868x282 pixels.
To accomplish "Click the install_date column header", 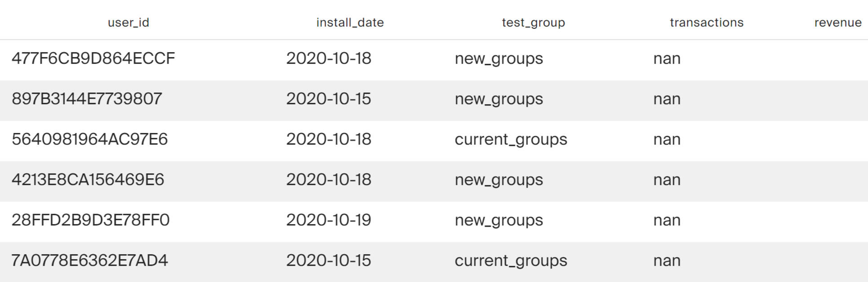I will tap(350, 22).
